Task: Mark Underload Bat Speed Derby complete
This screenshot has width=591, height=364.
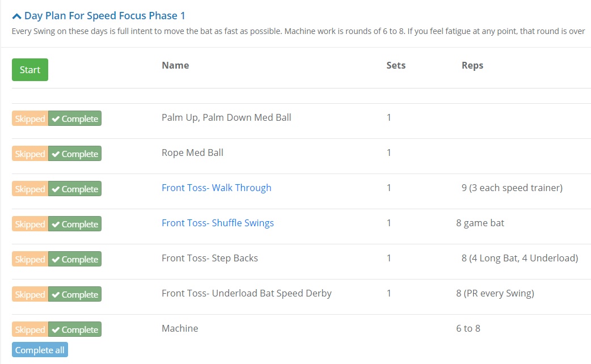Action: pos(75,294)
